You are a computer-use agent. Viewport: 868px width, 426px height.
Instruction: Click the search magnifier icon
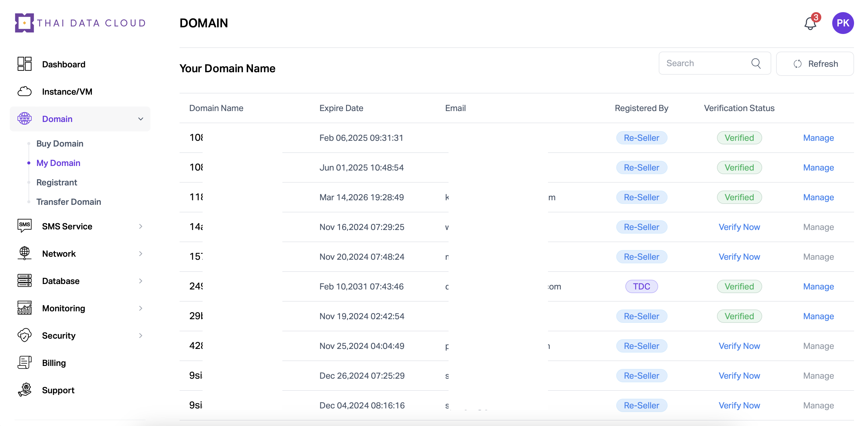coord(756,63)
